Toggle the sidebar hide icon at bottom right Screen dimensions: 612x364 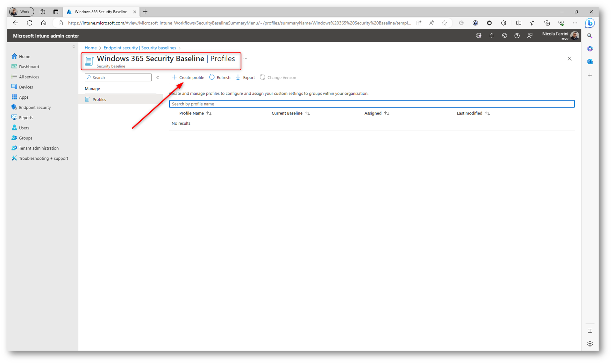tap(590, 331)
